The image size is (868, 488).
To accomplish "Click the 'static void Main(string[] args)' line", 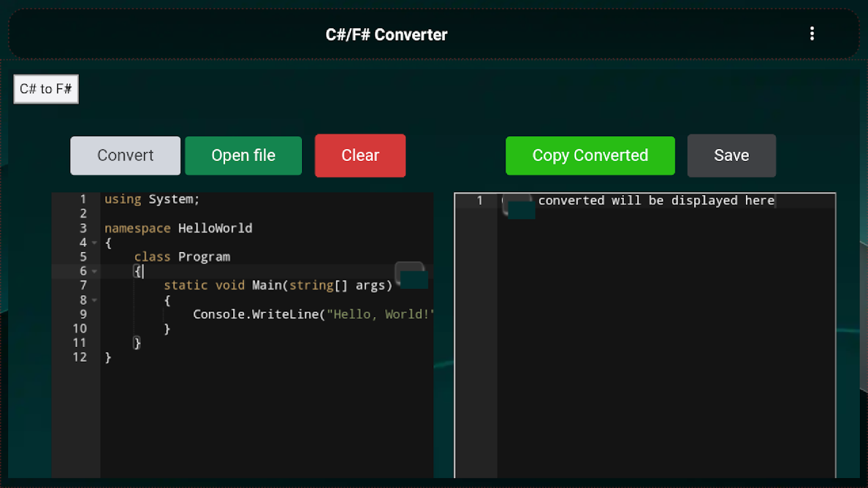I will tap(278, 285).
